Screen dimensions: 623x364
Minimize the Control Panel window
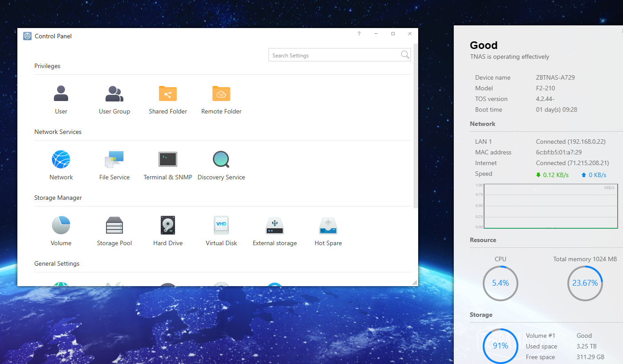376,34
